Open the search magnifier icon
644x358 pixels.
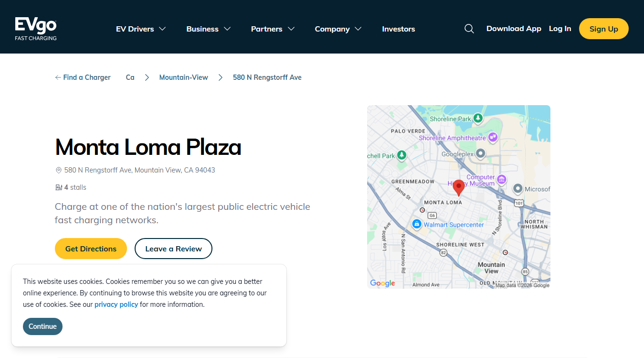(x=469, y=29)
